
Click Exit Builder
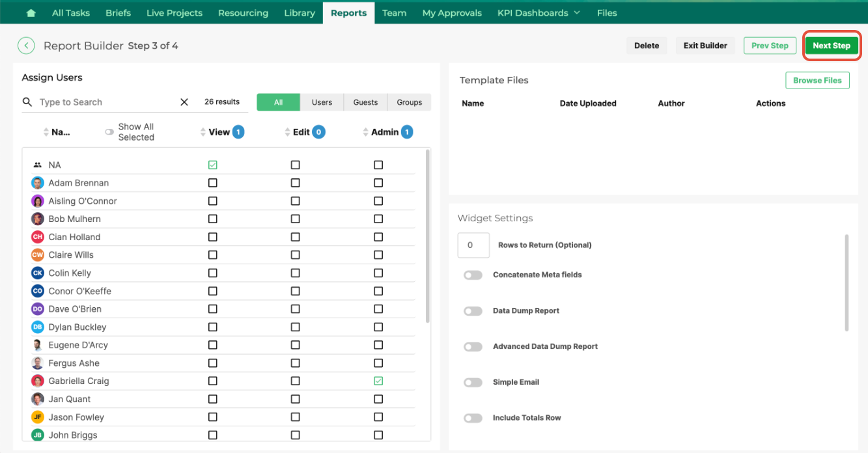(x=705, y=46)
